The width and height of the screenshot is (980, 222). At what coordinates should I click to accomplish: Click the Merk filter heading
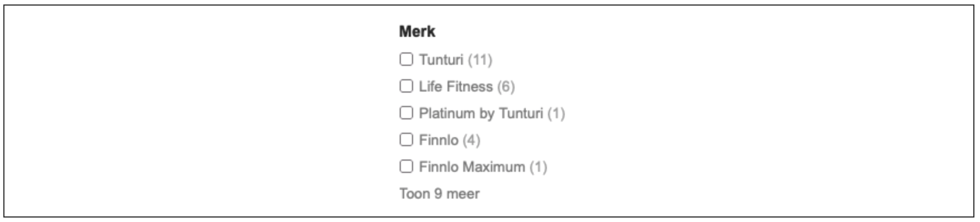pyautogui.click(x=417, y=32)
